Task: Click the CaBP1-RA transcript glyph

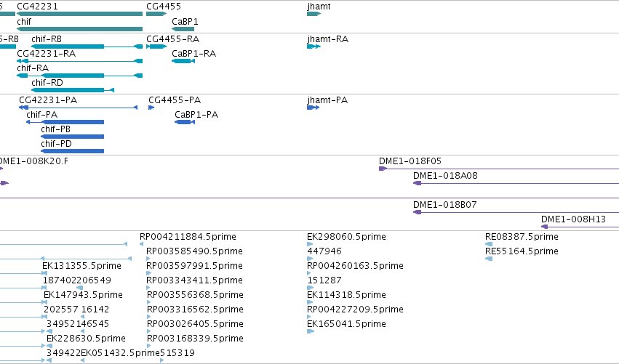Action: 183,61
